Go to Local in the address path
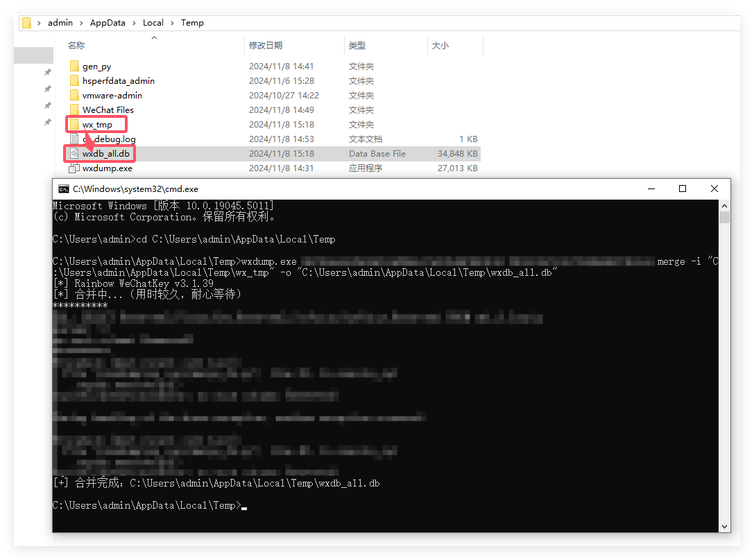The image size is (754, 560). [153, 23]
